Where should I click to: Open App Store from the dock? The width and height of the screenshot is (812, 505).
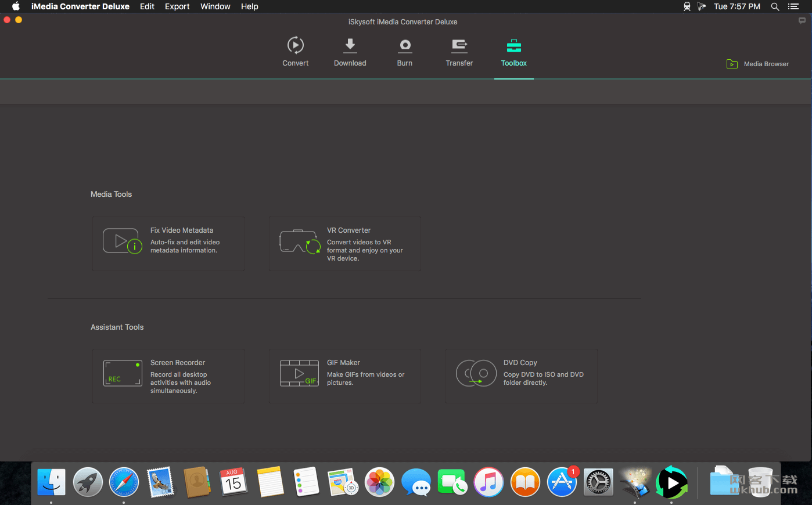click(562, 482)
